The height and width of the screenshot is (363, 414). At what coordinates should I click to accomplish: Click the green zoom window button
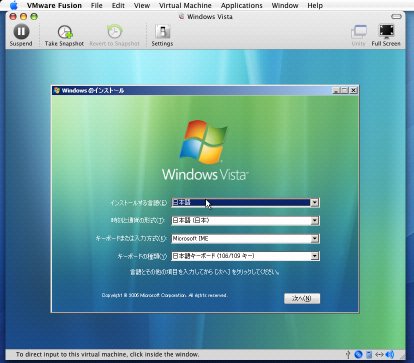[x=34, y=16]
